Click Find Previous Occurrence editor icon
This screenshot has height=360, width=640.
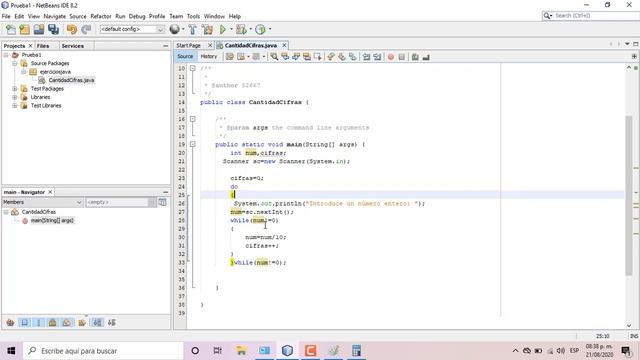tap(285, 57)
